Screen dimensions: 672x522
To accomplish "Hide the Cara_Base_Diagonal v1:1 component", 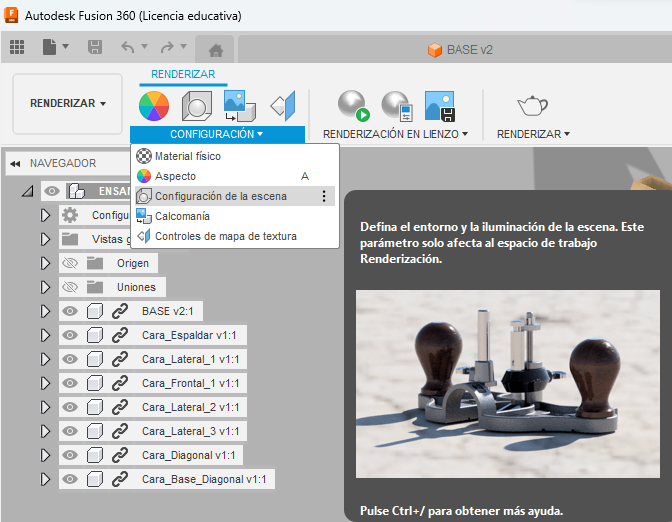I will [70, 479].
